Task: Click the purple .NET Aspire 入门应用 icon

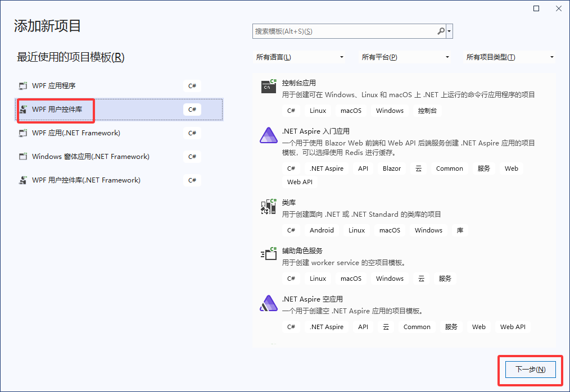Action: coord(268,135)
